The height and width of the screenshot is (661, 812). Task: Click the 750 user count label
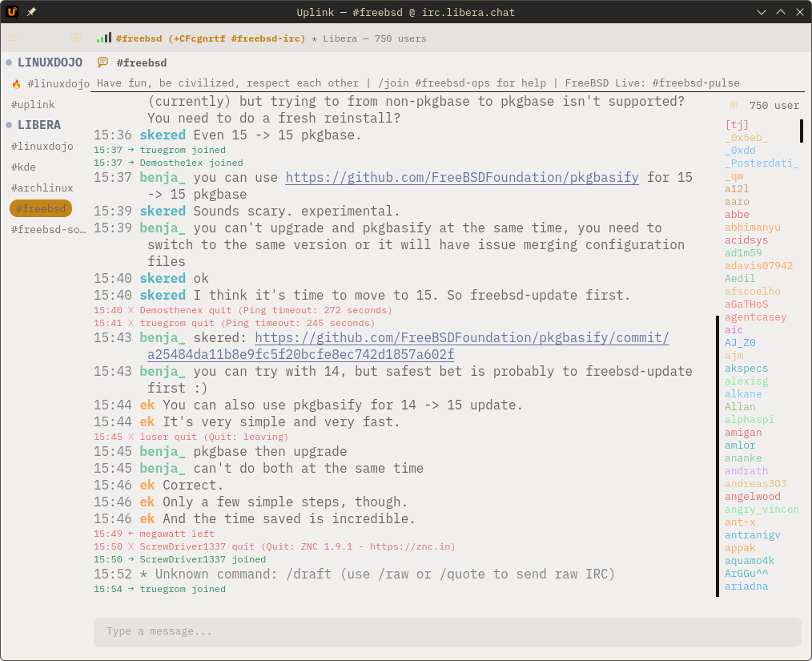tap(774, 105)
